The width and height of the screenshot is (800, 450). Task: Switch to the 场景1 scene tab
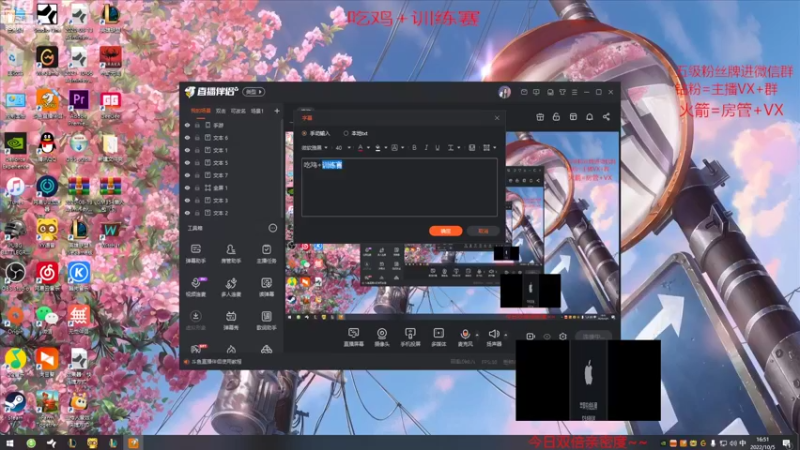[257, 111]
